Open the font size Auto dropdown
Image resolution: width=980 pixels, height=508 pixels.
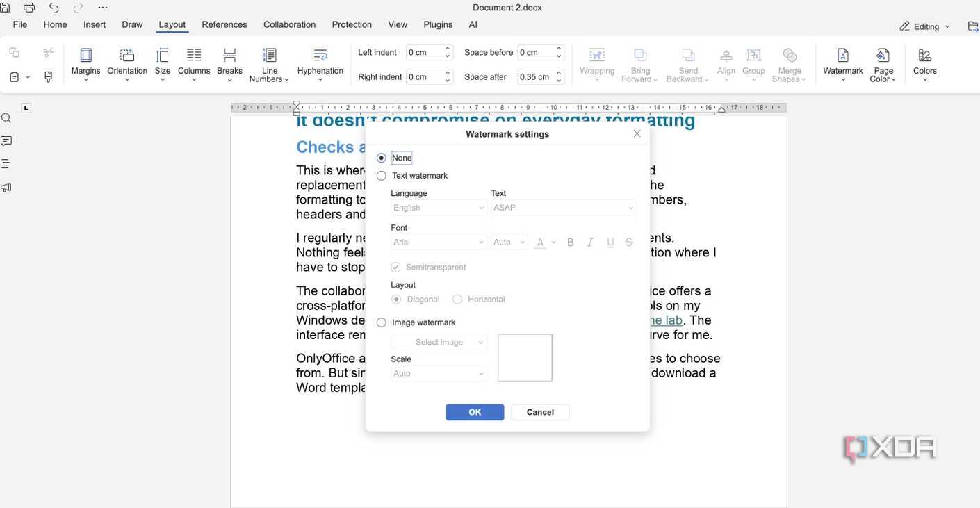click(509, 243)
